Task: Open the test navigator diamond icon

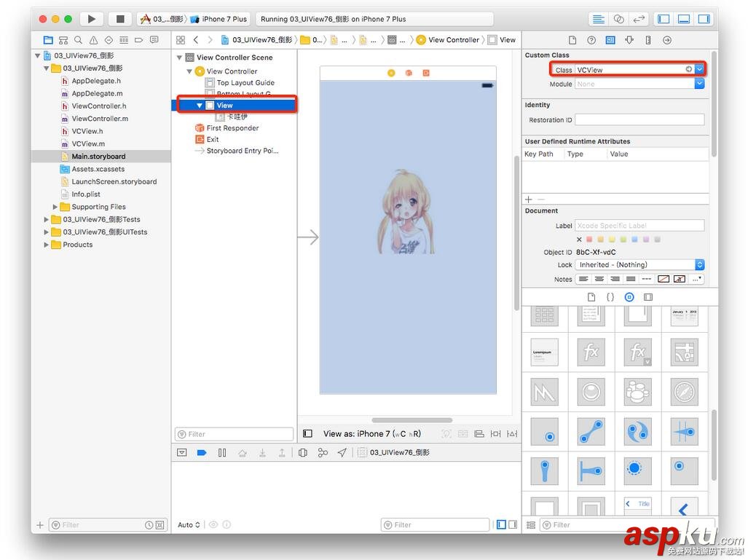Action: pyautogui.click(x=109, y=40)
